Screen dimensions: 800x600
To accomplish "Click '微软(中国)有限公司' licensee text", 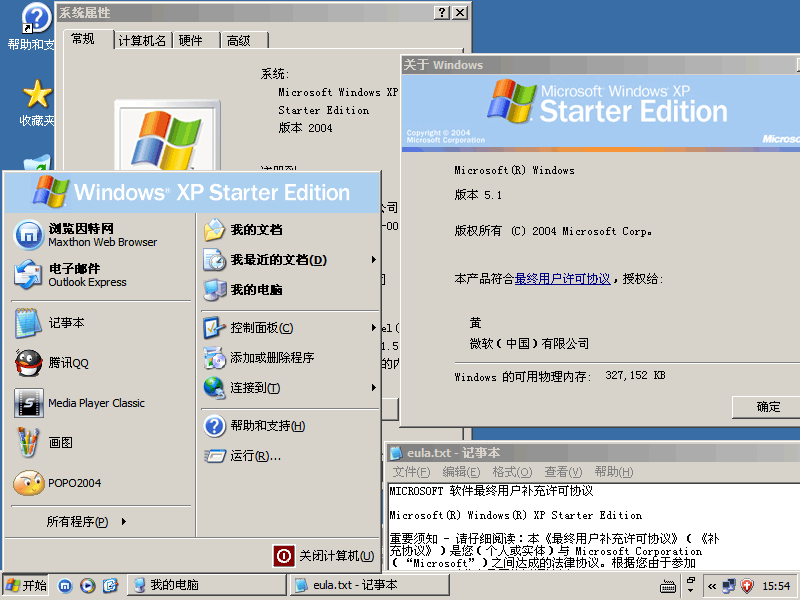I will (x=529, y=343).
